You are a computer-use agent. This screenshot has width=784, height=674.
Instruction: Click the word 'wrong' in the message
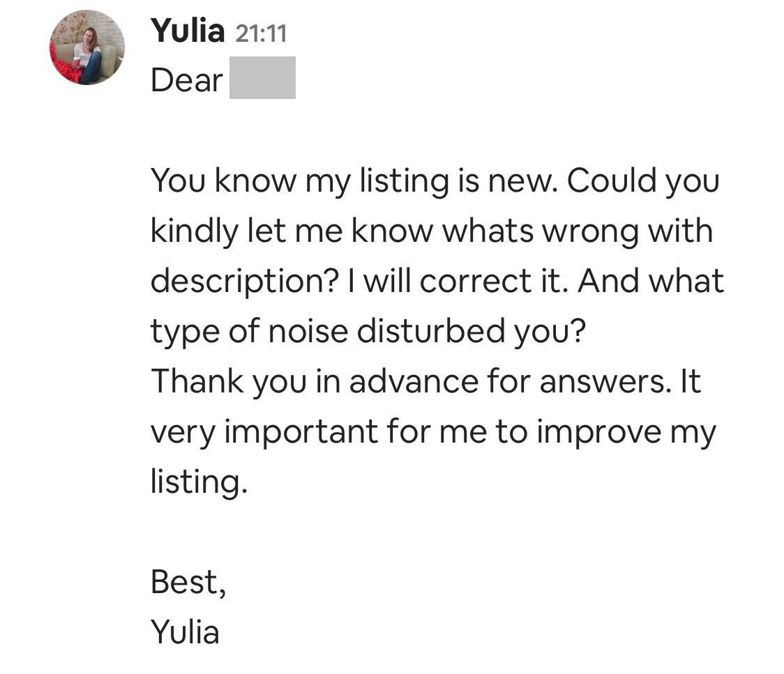[590, 233]
